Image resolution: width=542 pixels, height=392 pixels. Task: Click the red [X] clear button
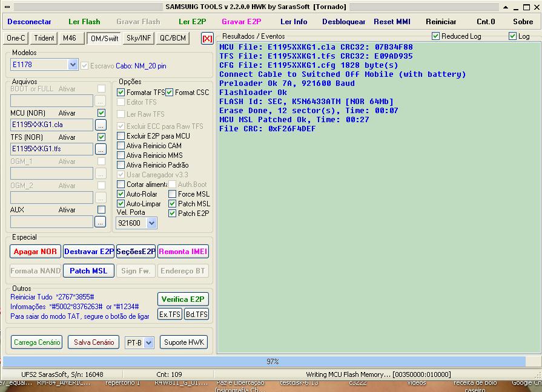[x=207, y=38]
